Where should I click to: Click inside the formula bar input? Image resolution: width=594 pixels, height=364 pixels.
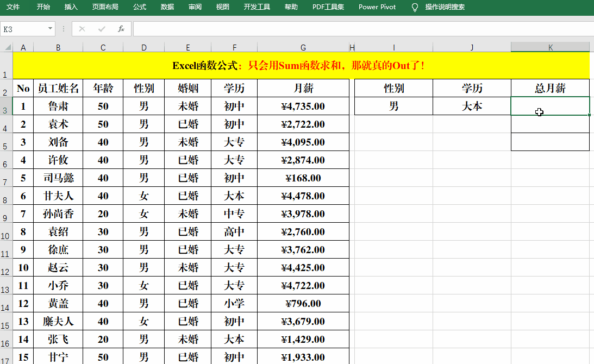363,29
